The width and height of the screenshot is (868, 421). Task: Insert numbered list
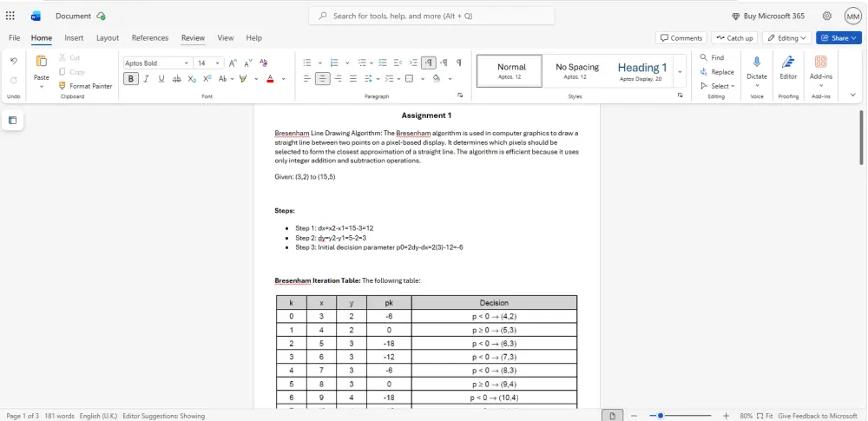tap(334, 62)
